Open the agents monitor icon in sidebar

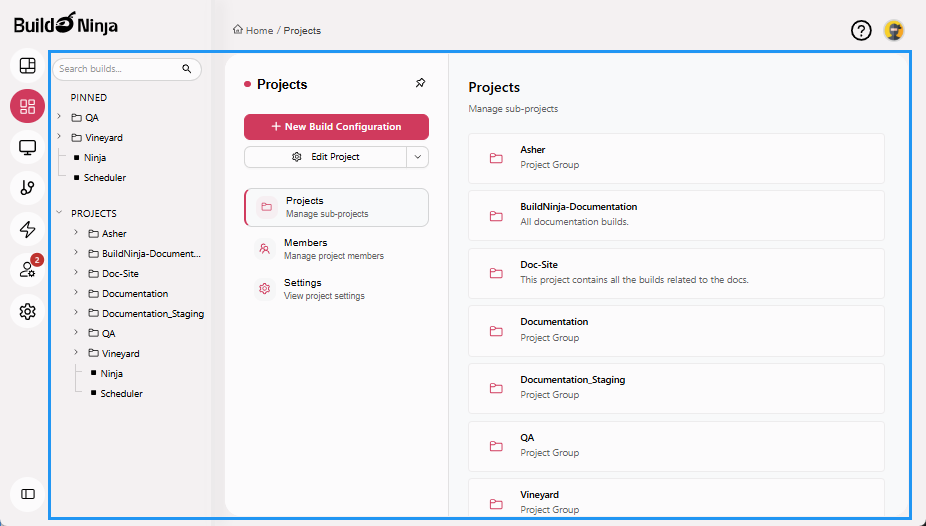click(27, 147)
